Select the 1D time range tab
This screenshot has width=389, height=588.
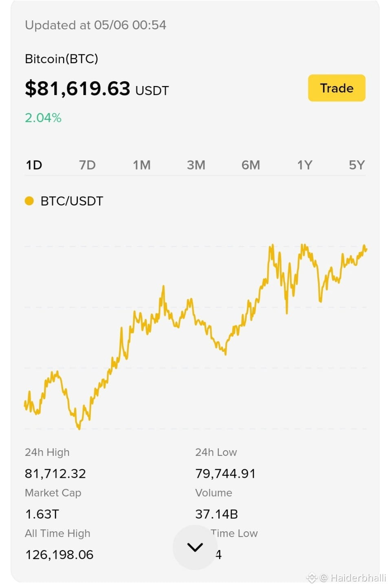click(34, 165)
